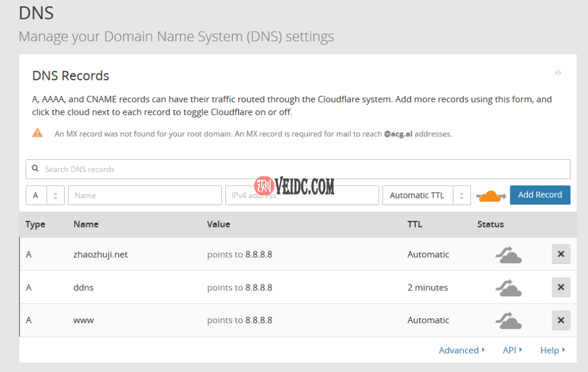The image size is (588, 372).
Task: Toggle Cloudflare status for the ddns record
Action: tap(508, 287)
